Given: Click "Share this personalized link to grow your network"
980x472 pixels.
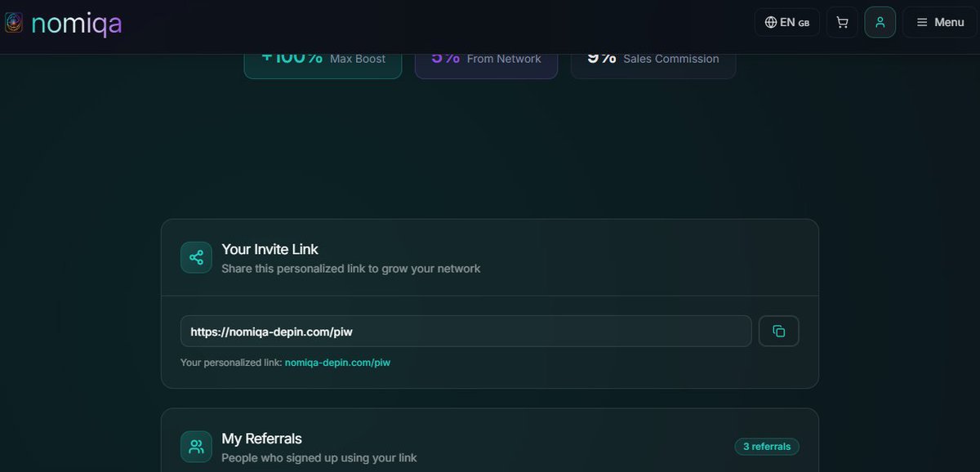Looking at the screenshot, I should pos(351,269).
